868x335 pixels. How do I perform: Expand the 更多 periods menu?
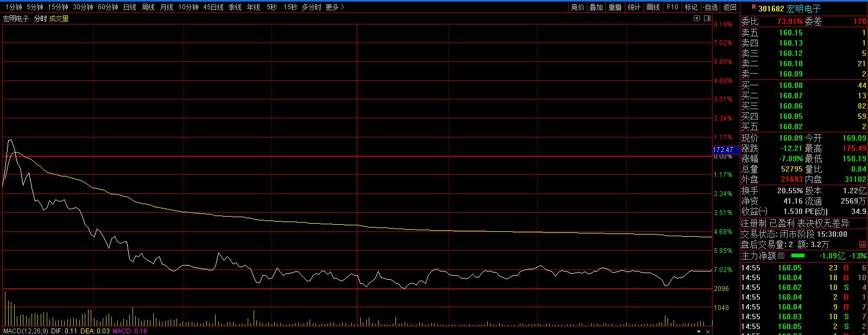click(334, 7)
